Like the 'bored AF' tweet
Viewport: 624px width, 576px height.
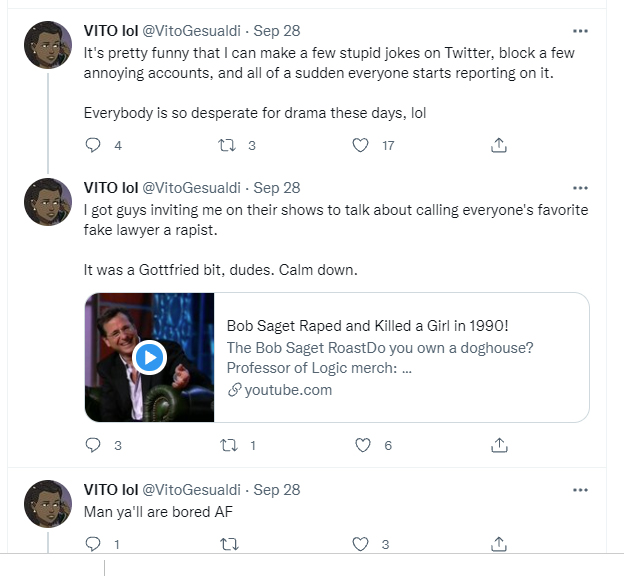click(362, 545)
